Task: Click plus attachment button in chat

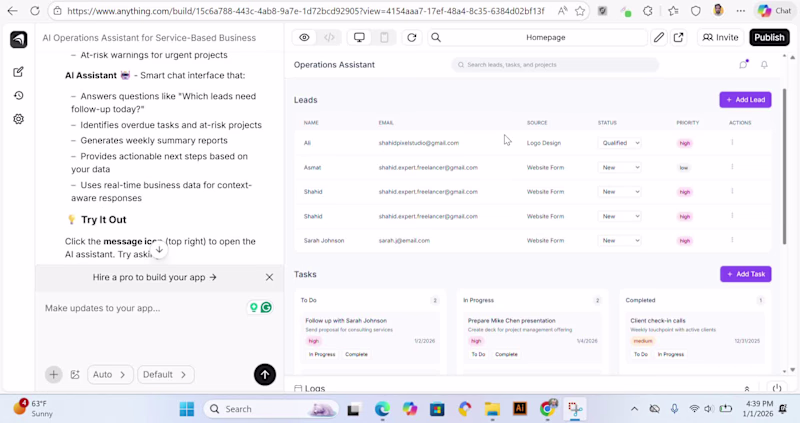Action: [x=53, y=375]
